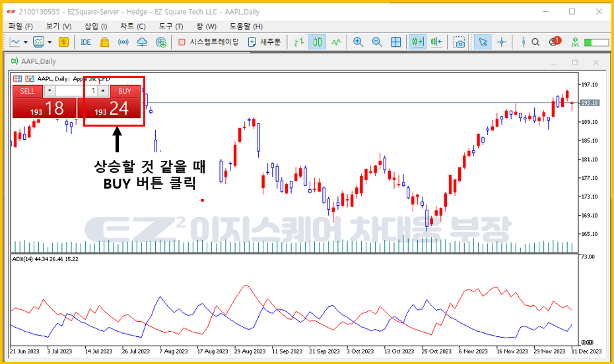Open the chart type line icon
Image resolution: width=614 pixels, height=364 pixels.
pos(15,42)
